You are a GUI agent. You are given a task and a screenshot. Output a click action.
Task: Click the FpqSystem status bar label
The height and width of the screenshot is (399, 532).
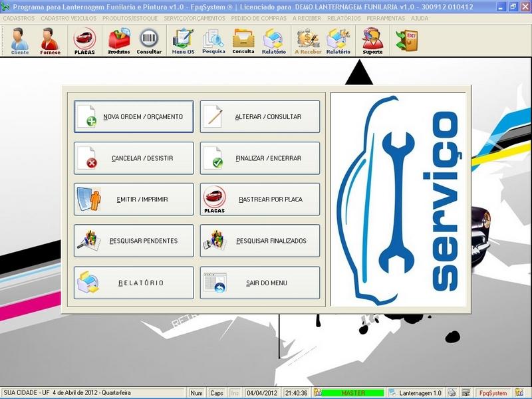(493, 393)
